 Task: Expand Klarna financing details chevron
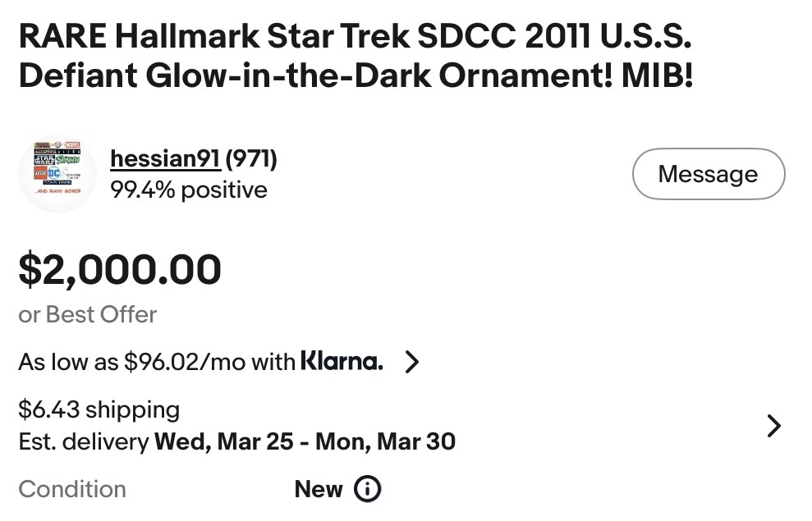click(412, 362)
